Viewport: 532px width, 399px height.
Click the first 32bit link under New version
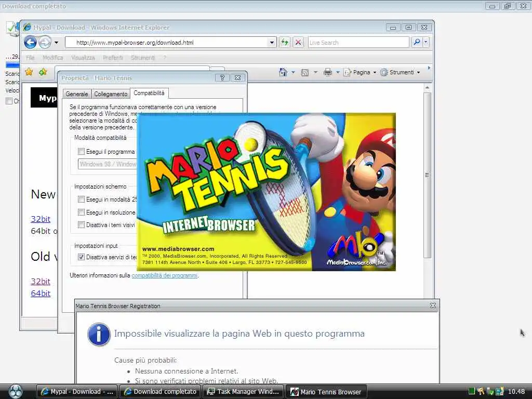[x=41, y=219]
